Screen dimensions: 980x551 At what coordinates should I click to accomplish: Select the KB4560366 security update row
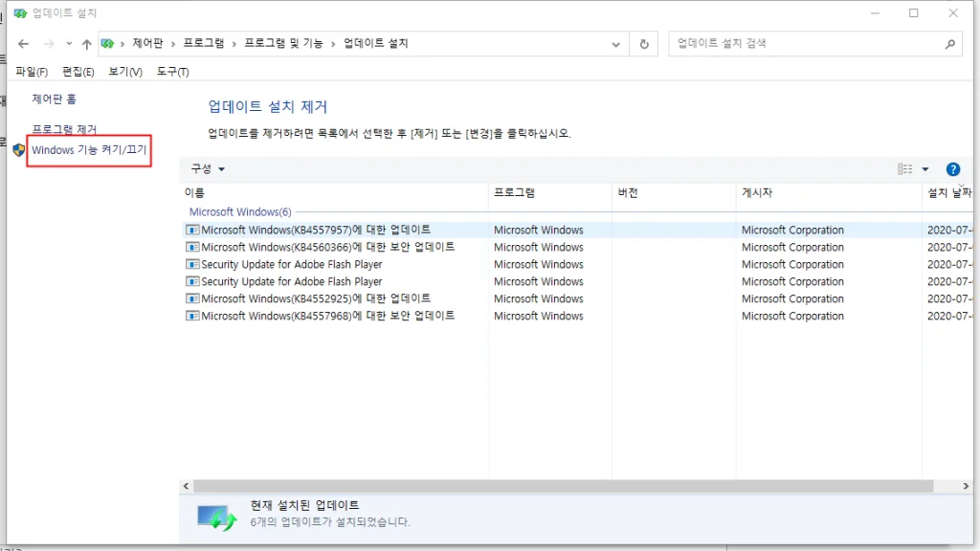click(x=578, y=248)
